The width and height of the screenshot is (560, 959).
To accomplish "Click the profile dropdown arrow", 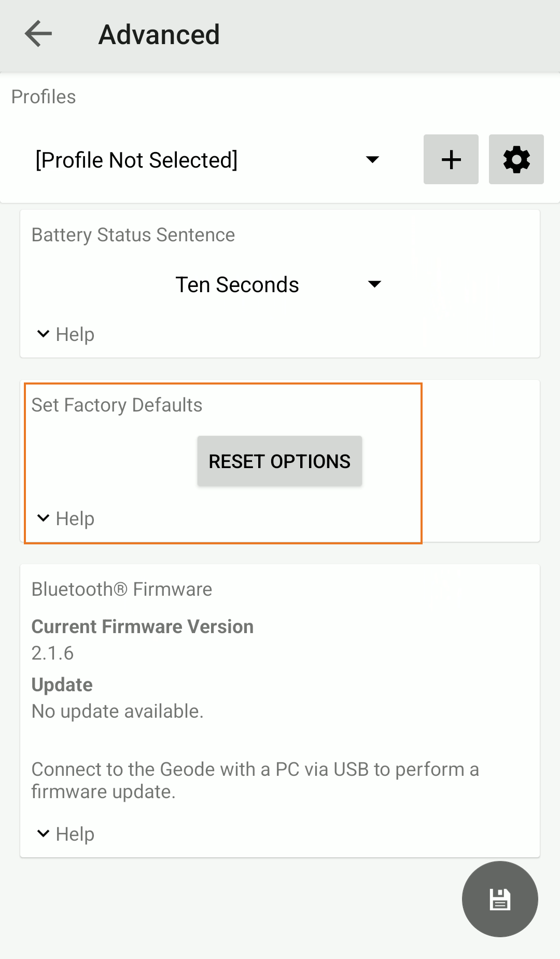I will (x=372, y=159).
